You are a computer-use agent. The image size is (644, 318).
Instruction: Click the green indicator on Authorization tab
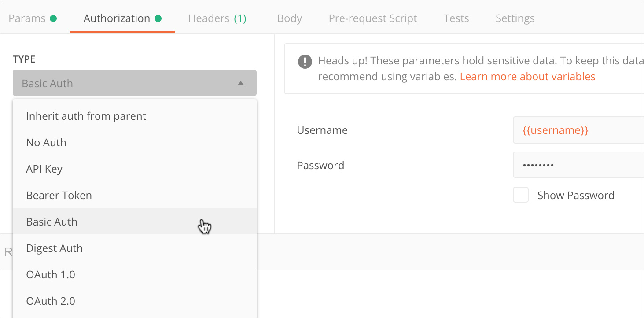pyautogui.click(x=158, y=18)
